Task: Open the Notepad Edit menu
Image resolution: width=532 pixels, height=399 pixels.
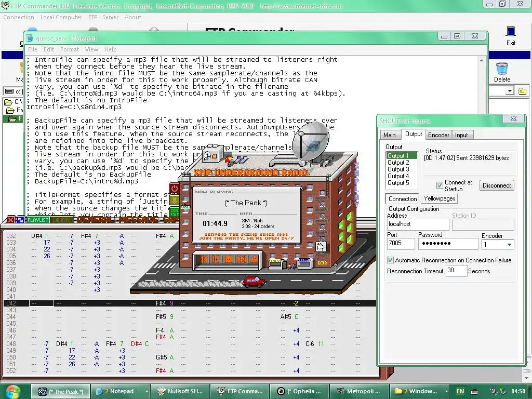Action: point(49,49)
